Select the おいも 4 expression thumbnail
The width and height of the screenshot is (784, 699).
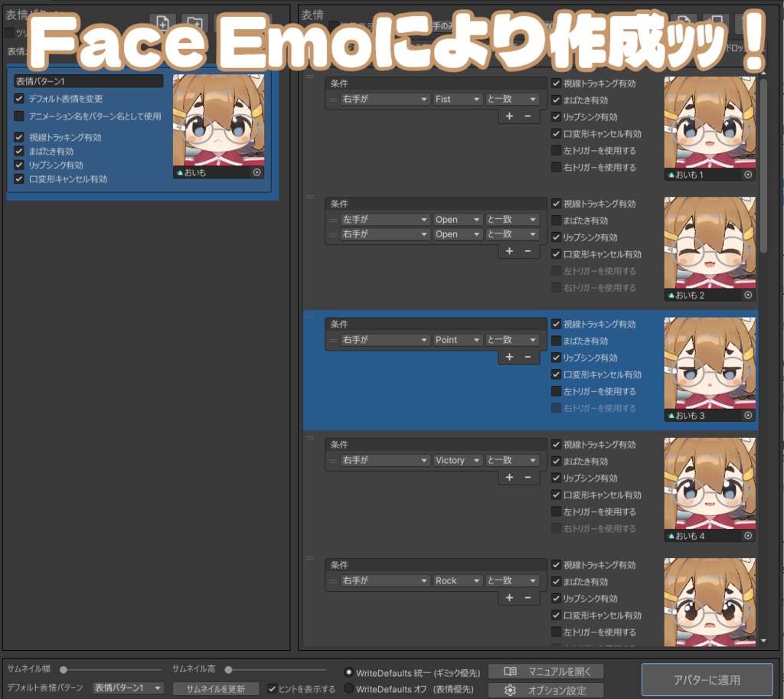(x=710, y=484)
